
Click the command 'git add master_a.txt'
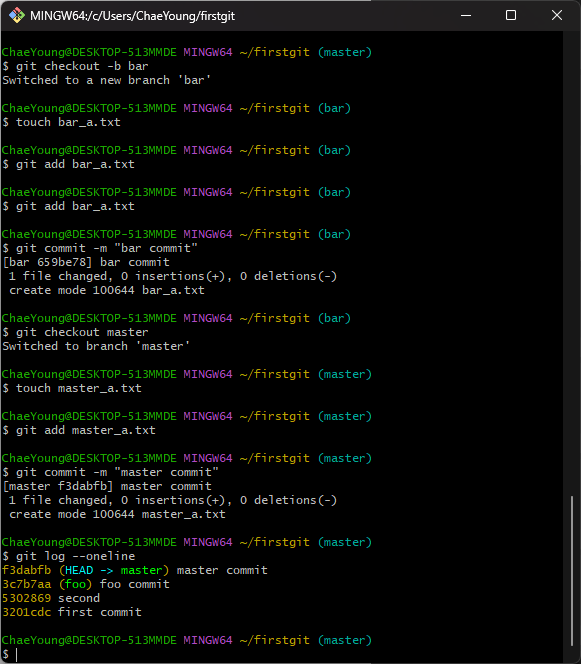[86, 430]
